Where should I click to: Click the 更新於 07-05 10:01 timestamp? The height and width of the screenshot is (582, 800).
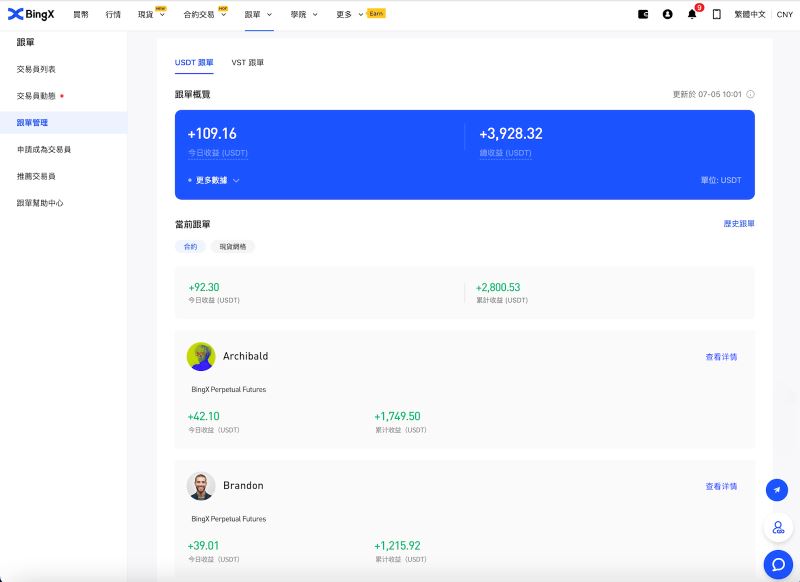707,94
